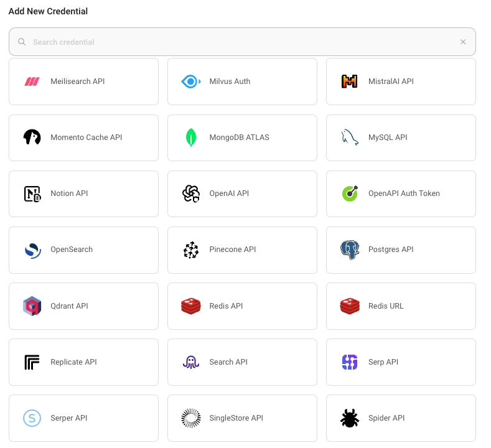Viewport: 491px width, 448px height.
Task: Select the Meilisearch API label
Action: click(x=78, y=82)
